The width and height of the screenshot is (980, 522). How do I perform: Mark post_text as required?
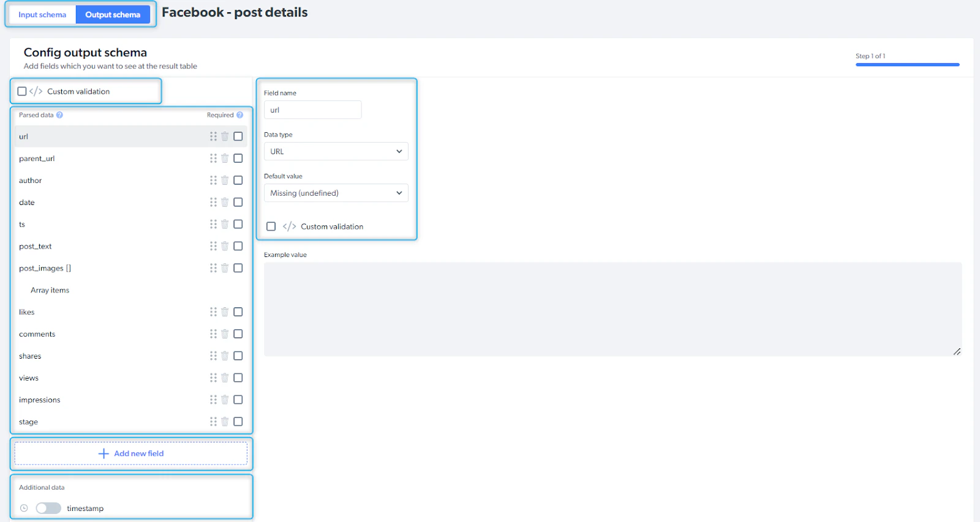[238, 246]
